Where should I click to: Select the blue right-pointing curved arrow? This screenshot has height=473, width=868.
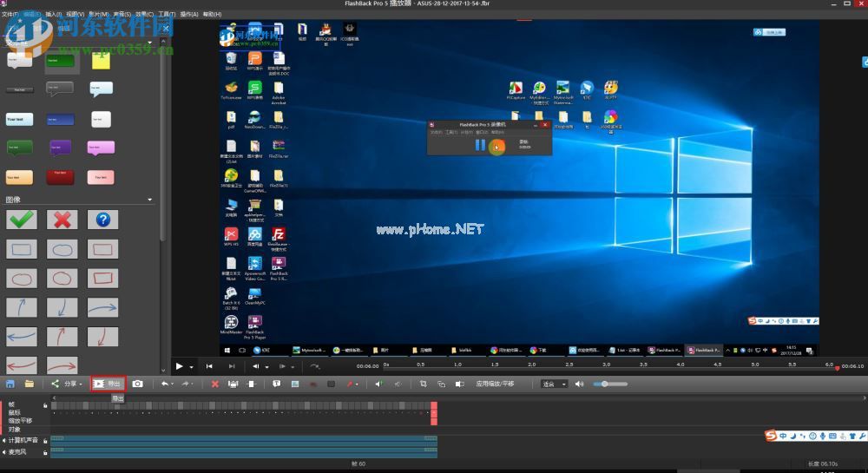[103, 307]
